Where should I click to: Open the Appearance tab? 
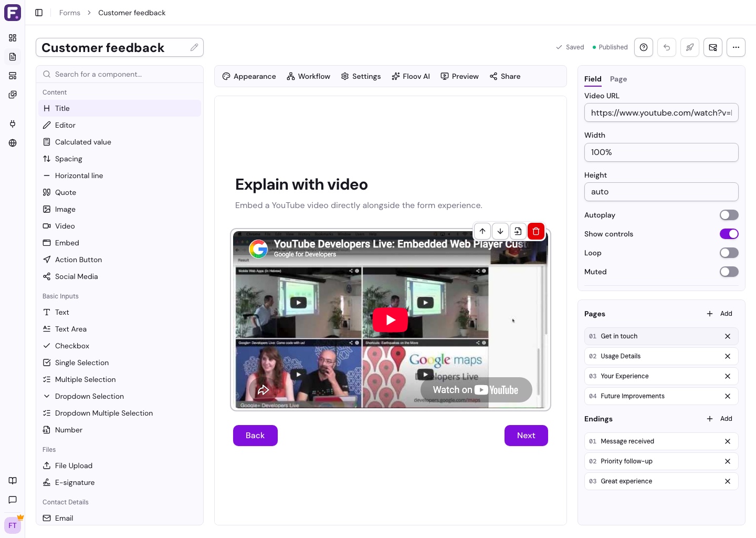pyautogui.click(x=249, y=76)
